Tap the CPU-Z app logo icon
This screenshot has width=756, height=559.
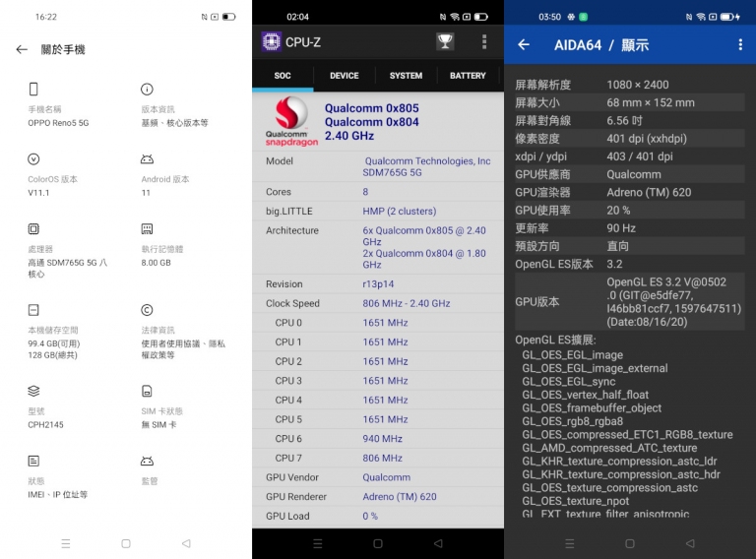[271, 41]
